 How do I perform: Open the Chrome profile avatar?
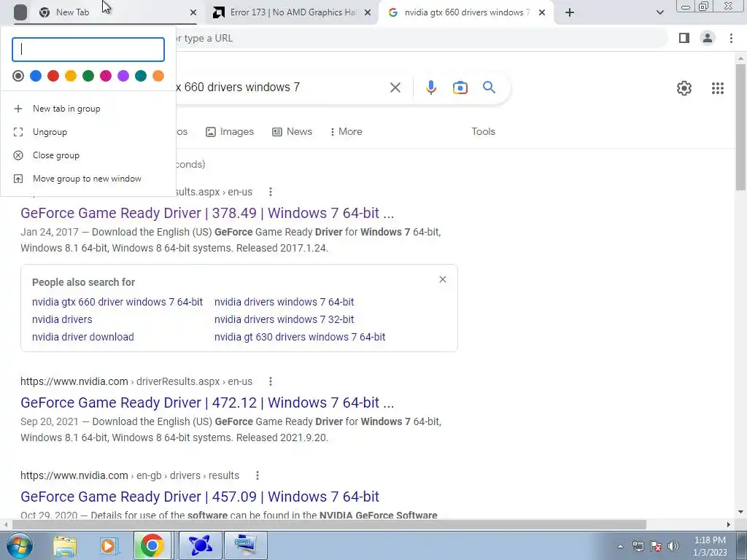708,38
